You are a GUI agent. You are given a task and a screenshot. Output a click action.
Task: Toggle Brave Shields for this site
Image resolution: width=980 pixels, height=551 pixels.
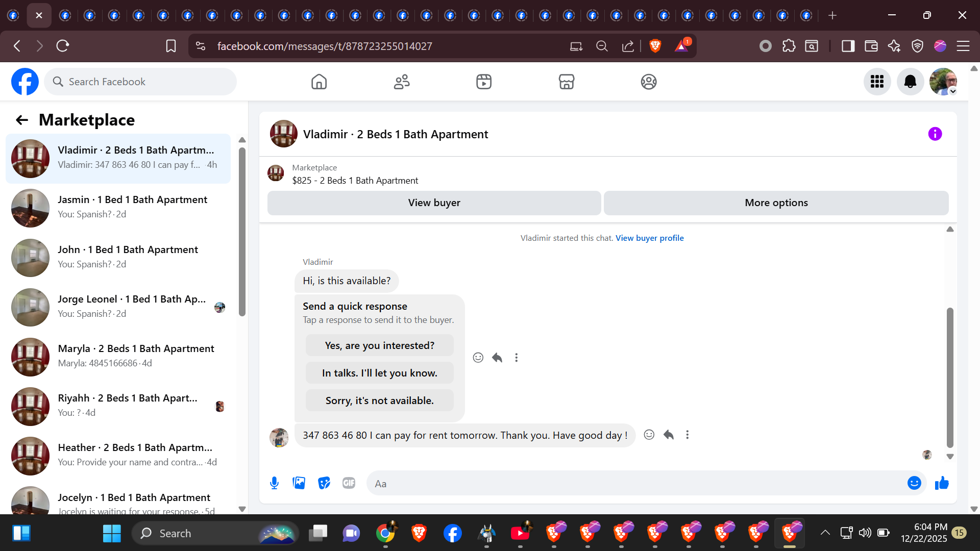click(x=655, y=46)
